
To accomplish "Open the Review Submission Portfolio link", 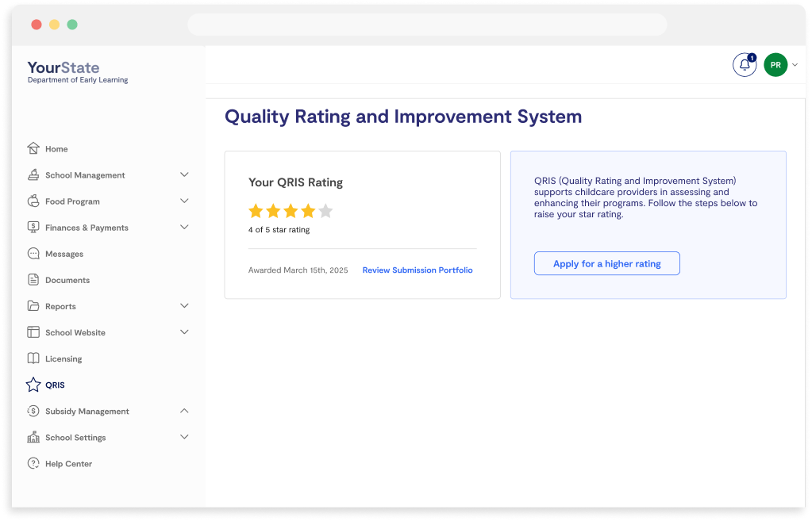I will coord(418,270).
